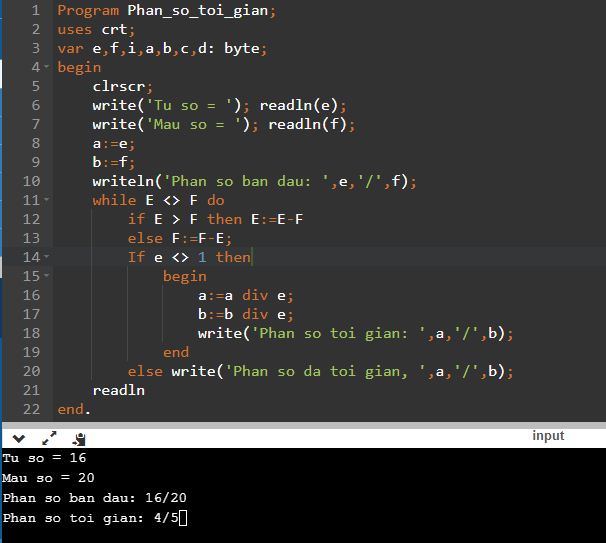Collapse the console panel with the chevron icon
This screenshot has height=543, width=606.
[x=19, y=439]
